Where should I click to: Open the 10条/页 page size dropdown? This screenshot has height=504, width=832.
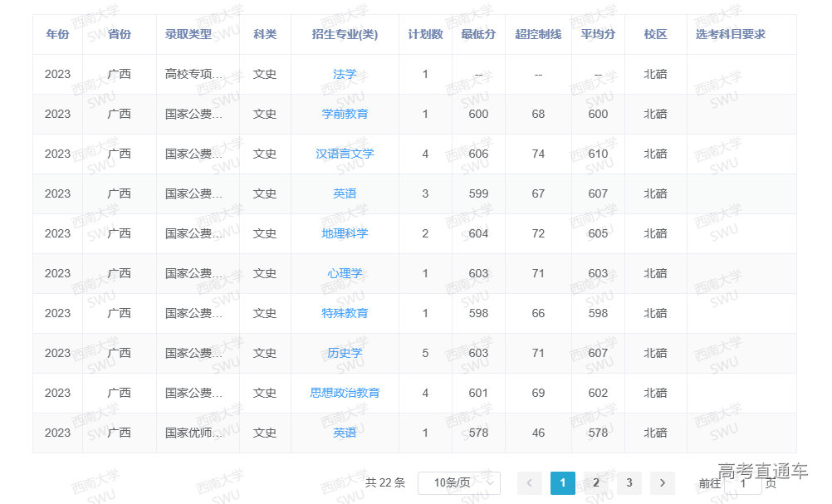coord(458,482)
